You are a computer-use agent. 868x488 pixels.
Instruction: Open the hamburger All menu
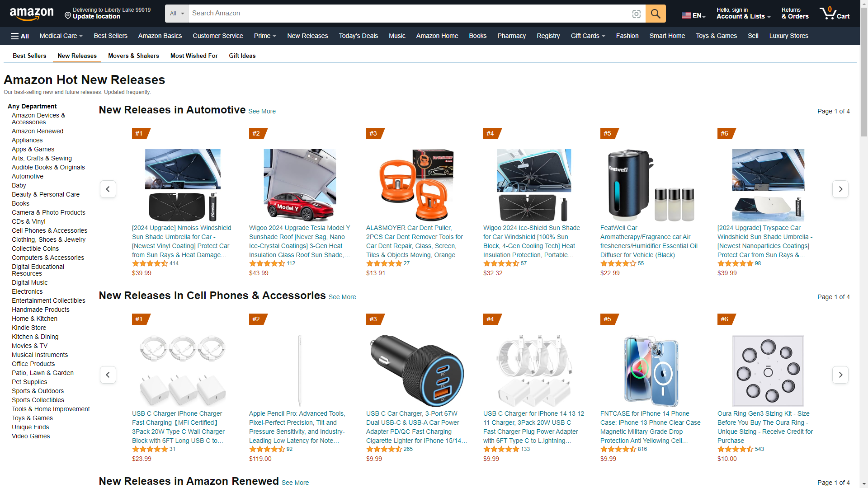(x=20, y=36)
